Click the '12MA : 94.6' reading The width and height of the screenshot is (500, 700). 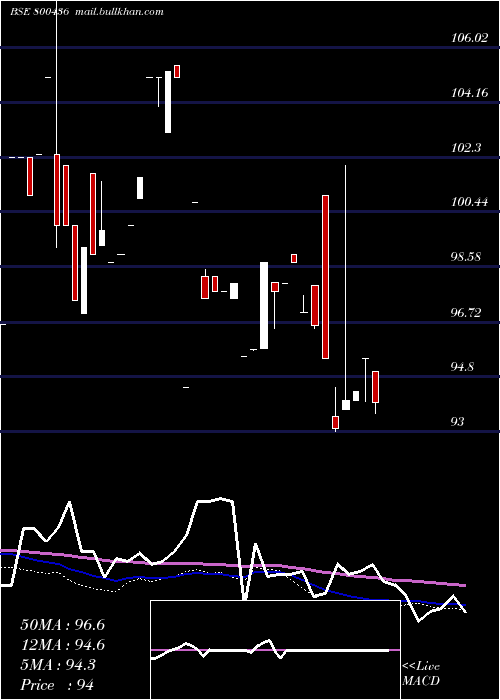click(62, 645)
